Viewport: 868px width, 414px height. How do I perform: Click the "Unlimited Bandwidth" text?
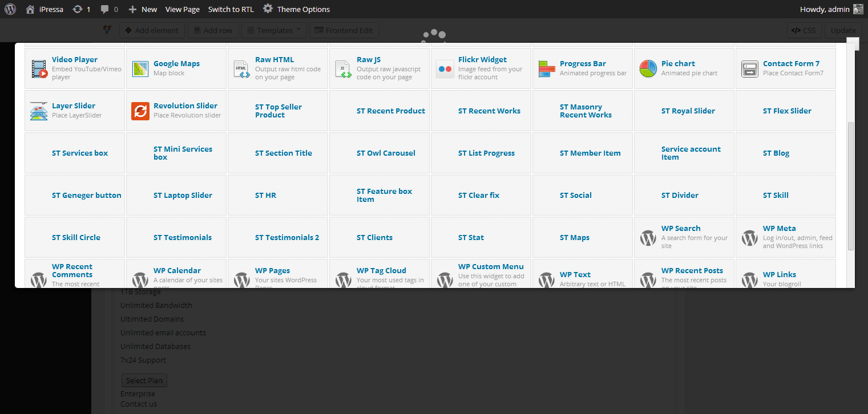[x=156, y=306]
